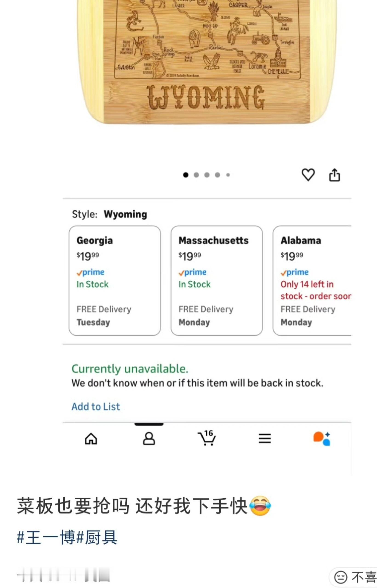Viewport: 377px width, 588px height.
Task: Open the Rufus AI assistant icon
Action: coord(322,438)
